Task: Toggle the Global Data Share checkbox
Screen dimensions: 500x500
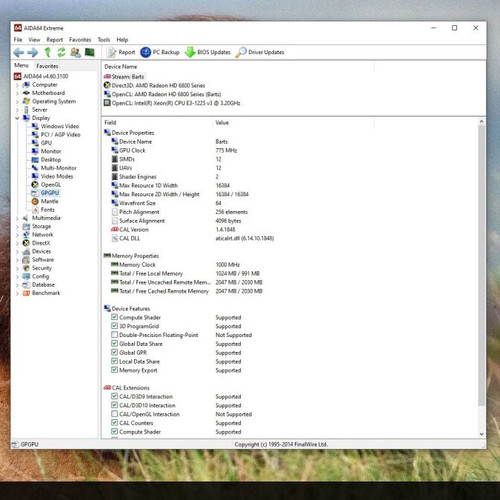Action: click(114, 343)
